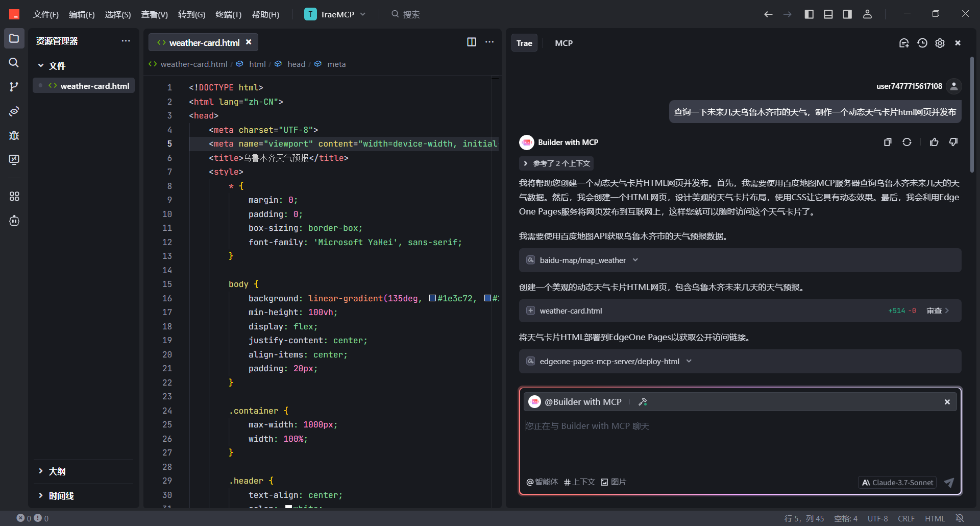Toggle the bottom panel layout icon
980x526 pixels.
(828, 14)
